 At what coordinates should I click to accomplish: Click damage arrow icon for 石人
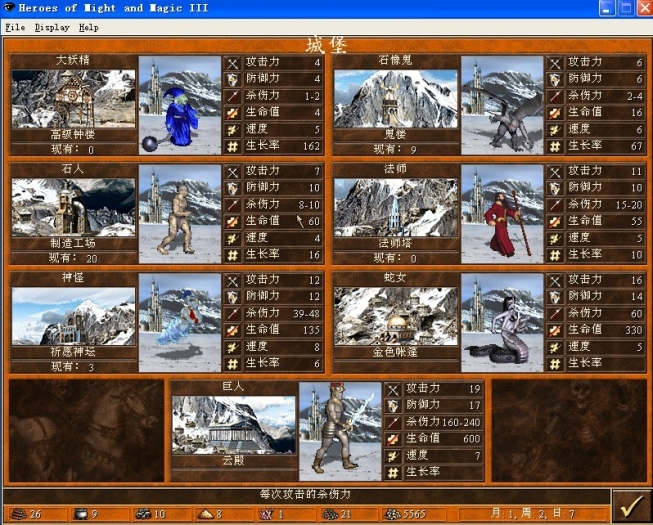[x=232, y=205]
